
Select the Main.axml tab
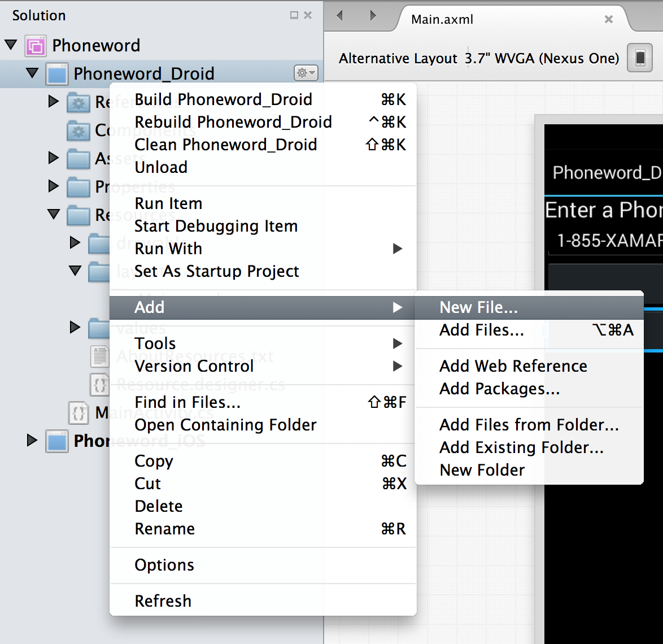442,19
